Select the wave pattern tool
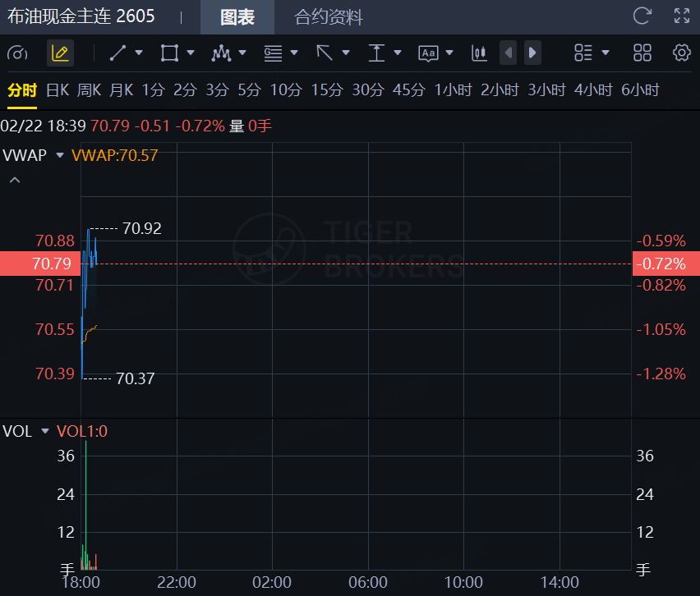700x596 pixels. [222, 53]
